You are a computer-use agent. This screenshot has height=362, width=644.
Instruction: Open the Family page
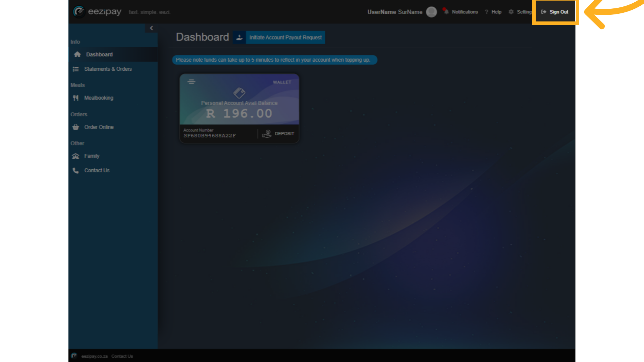[92, 156]
